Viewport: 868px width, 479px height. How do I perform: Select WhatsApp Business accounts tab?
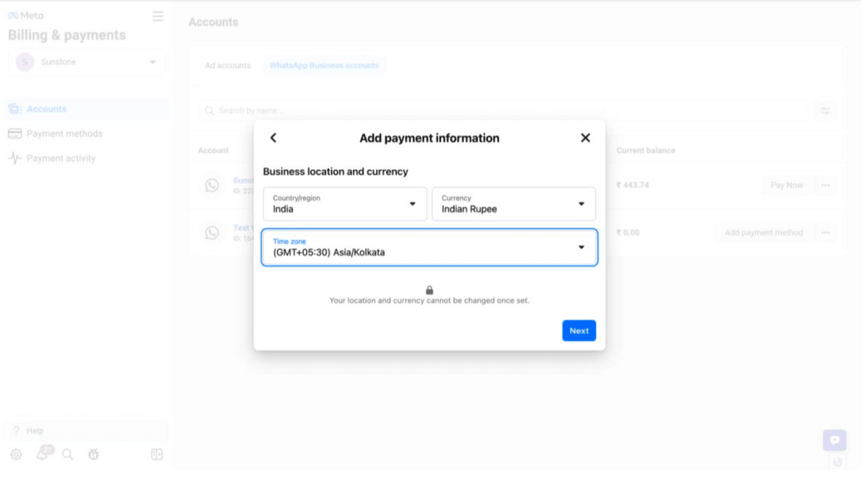[324, 66]
